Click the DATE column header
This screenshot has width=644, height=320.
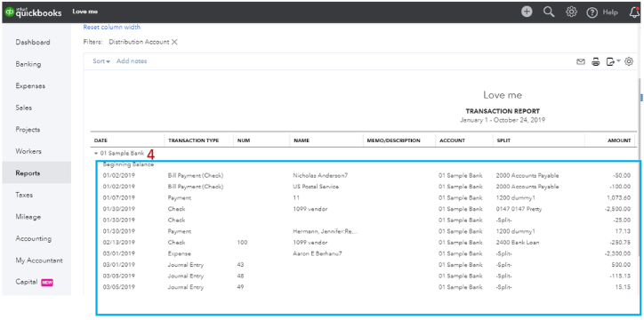[x=101, y=140]
